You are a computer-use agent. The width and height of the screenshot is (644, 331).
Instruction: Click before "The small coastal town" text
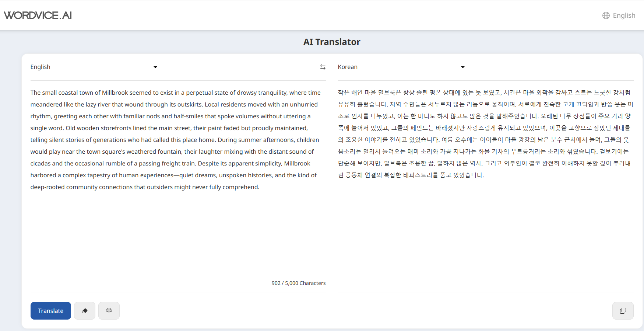pos(31,93)
